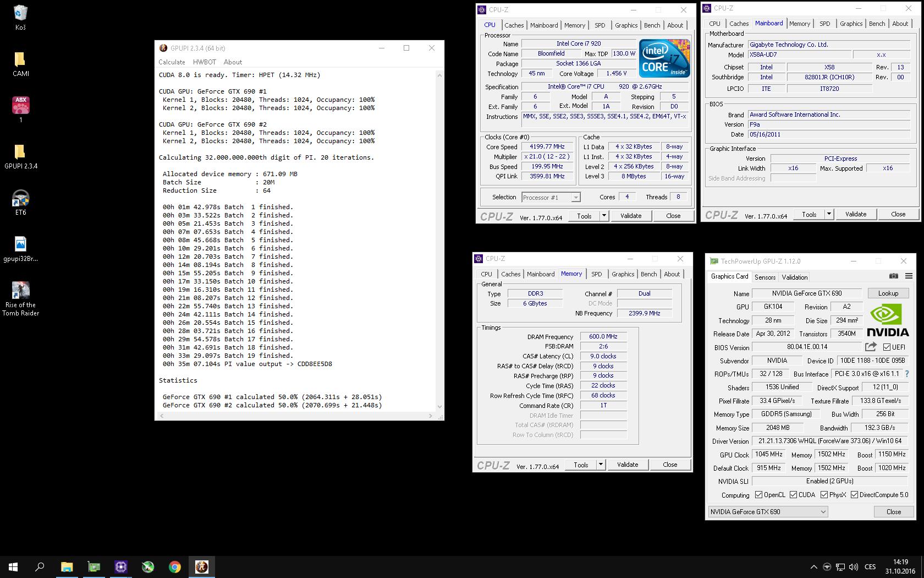924x578 pixels.
Task: Switch to SPD tab in CPU-Z Memory window
Action: point(597,274)
